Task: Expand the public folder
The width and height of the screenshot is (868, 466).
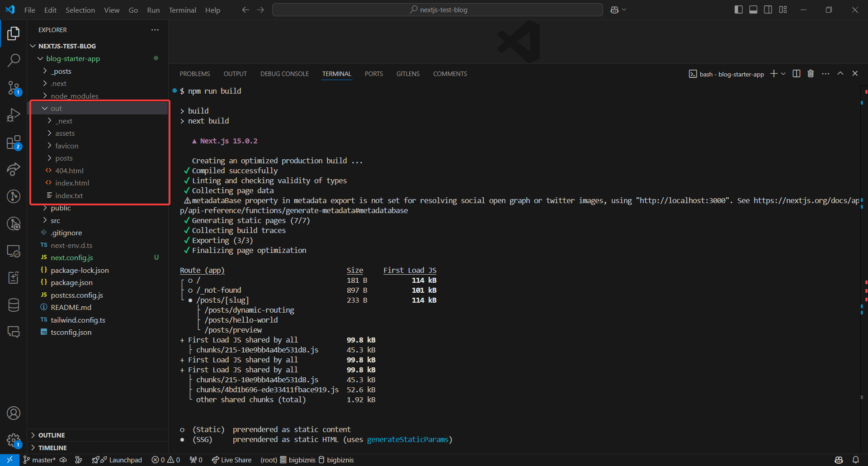Action: coord(61,208)
